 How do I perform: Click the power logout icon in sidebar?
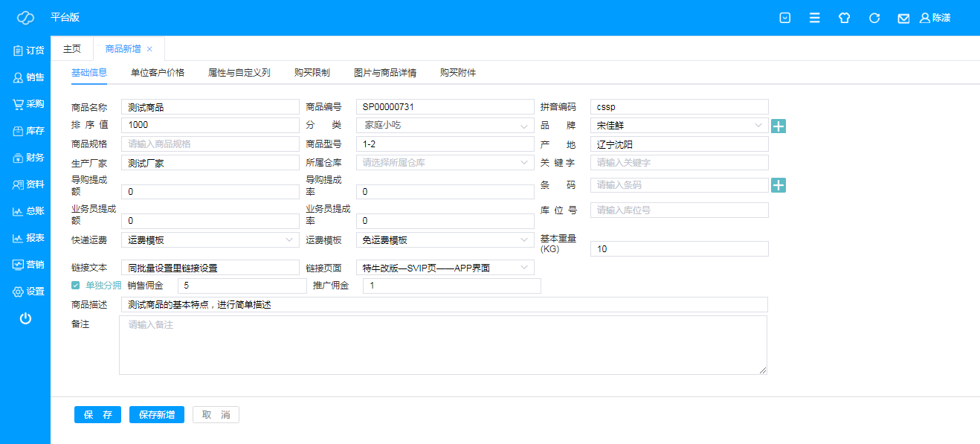pyautogui.click(x=25, y=318)
